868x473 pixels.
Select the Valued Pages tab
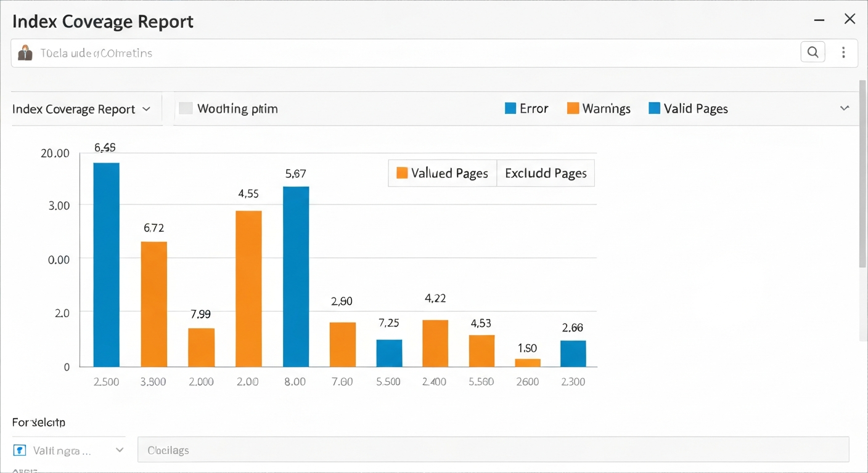pyautogui.click(x=442, y=173)
